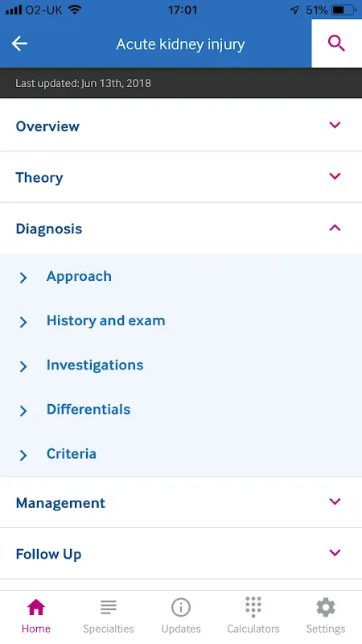Open the Investigations subsection

[x=181, y=365]
